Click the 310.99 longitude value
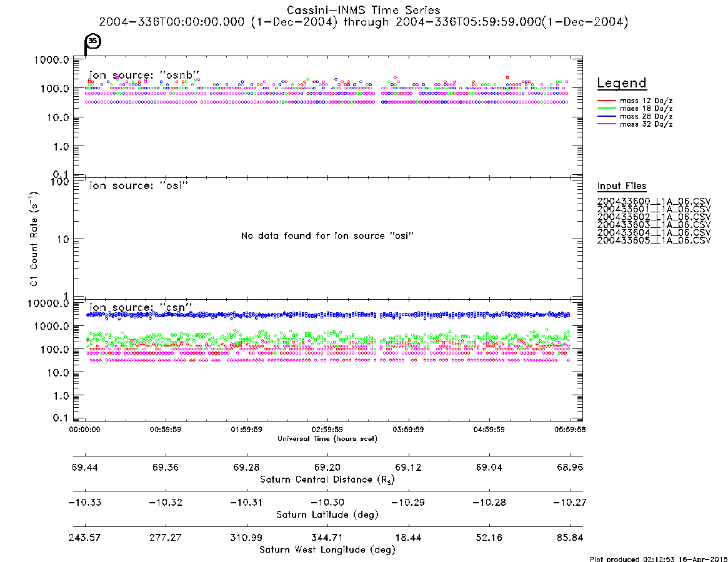728x562 pixels. point(247,538)
